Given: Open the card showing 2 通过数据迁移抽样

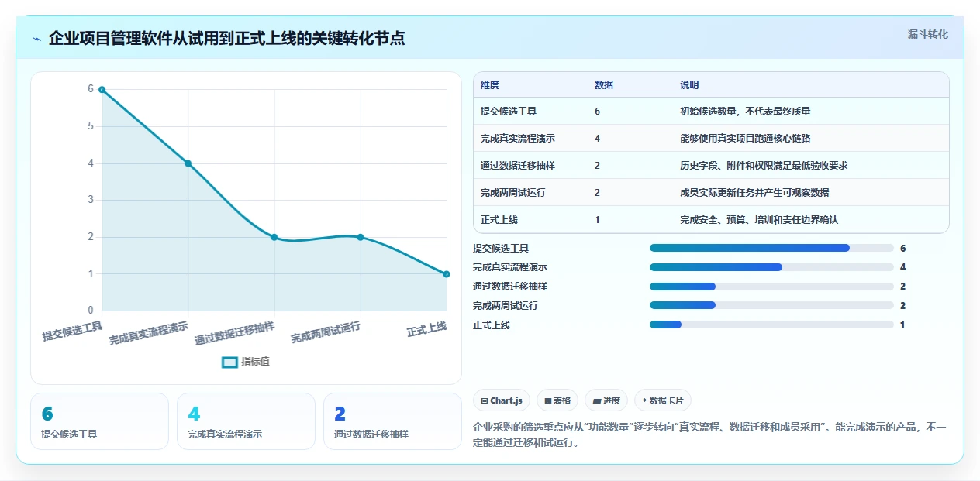Looking at the screenshot, I should click(x=392, y=421).
